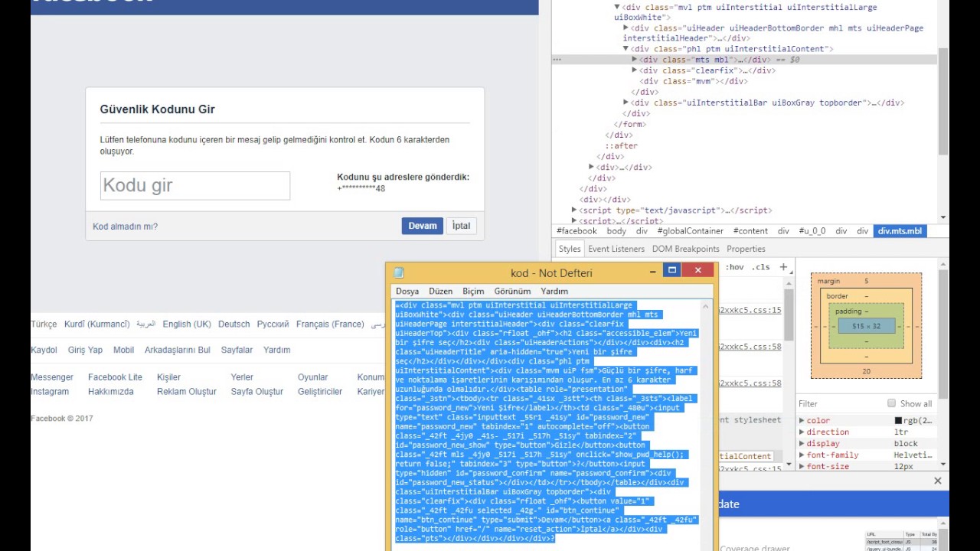Expand the computed font-size property
The width and height of the screenshot is (980, 551).
(802, 467)
